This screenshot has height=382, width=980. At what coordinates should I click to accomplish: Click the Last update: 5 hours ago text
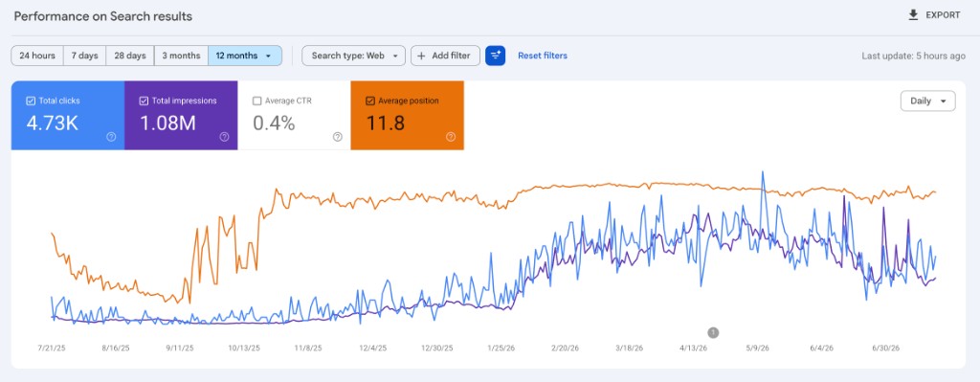pos(914,56)
